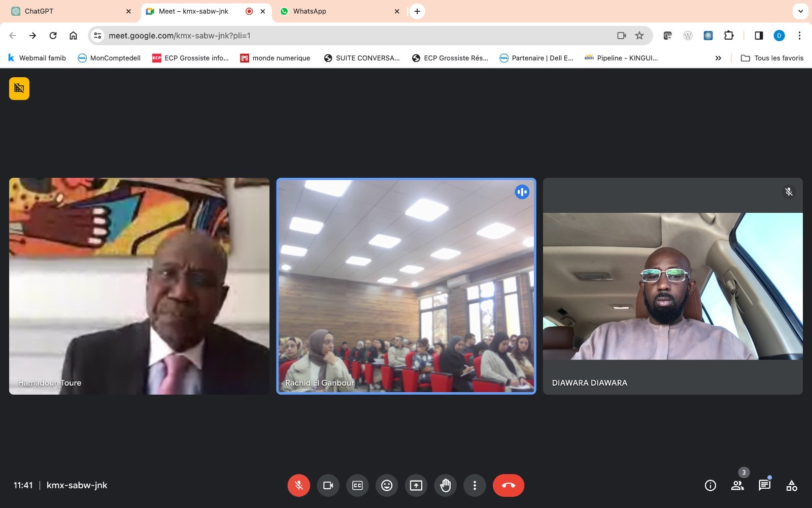Image resolution: width=812 pixels, height=508 pixels.
Task: Select the Meet kmx-sabw-jnk tab
Action: pos(205,11)
